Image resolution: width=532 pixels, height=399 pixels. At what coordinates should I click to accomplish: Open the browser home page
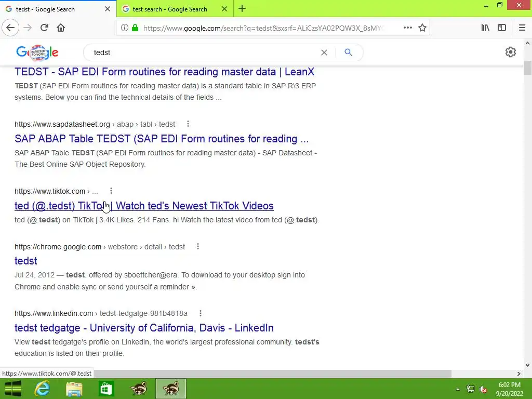61,28
